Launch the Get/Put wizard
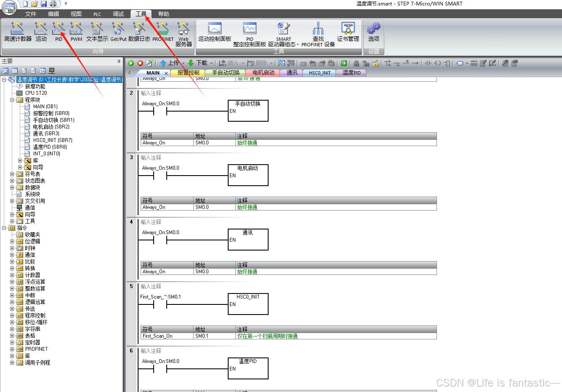The width and height of the screenshot is (562, 392). pyautogui.click(x=118, y=32)
